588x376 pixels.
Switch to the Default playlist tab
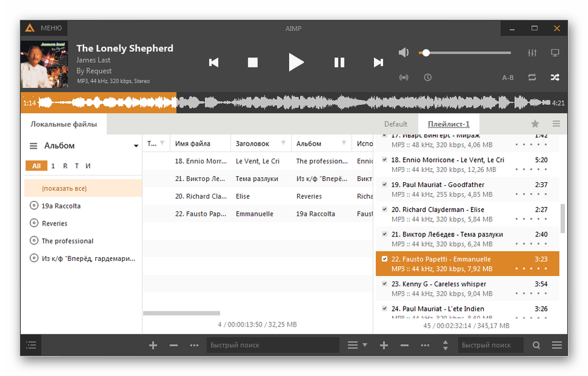point(395,124)
